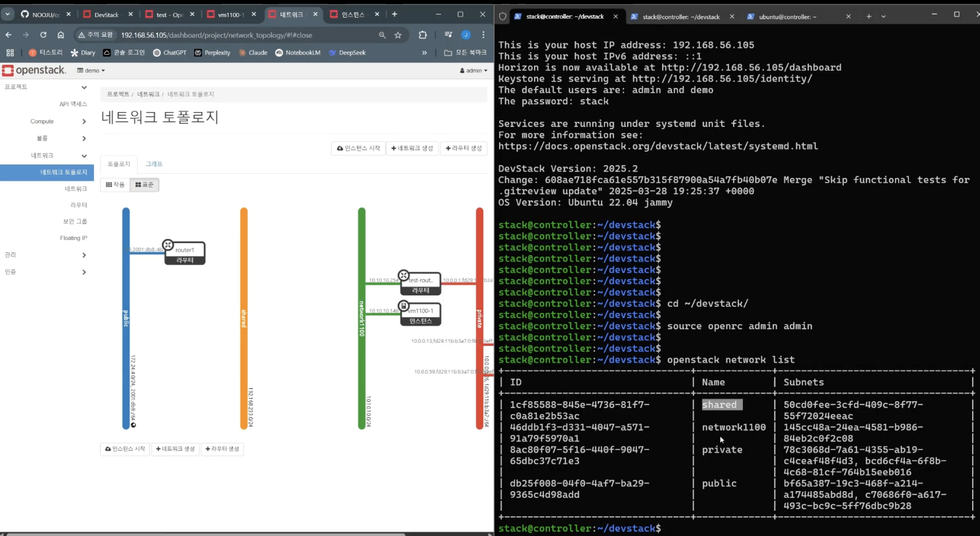Viewport: 980px width, 536px height.
Task: Switch topology view to 표준 (normal) mode
Action: click(x=145, y=185)
